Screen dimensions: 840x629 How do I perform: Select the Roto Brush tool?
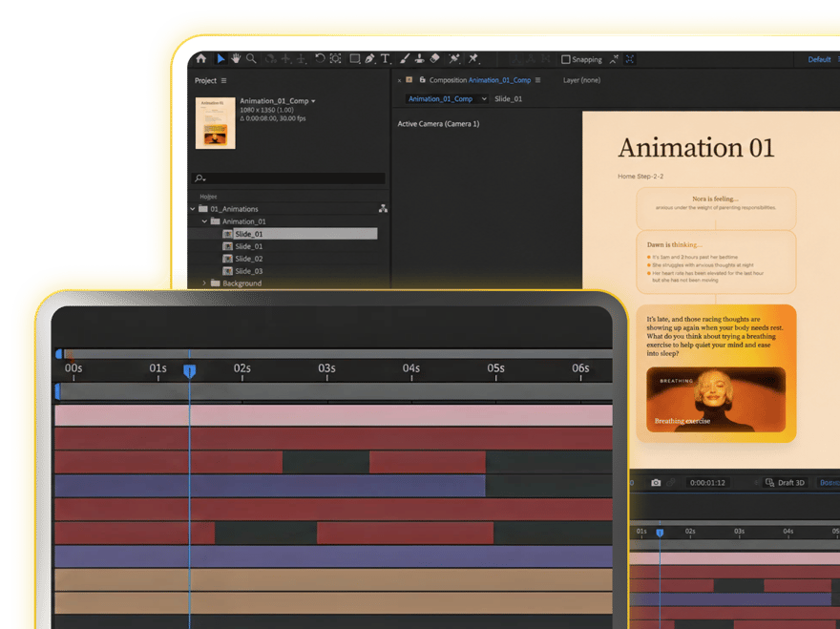pos(454,58)
